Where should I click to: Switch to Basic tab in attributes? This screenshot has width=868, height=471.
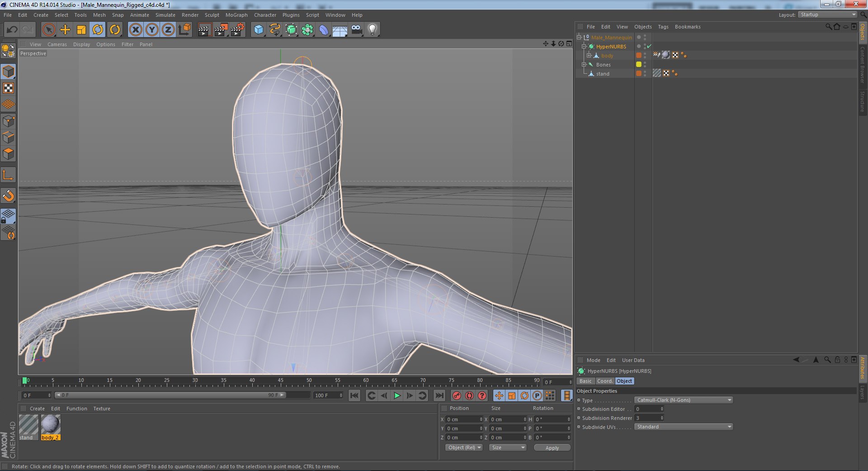point(585,381)
